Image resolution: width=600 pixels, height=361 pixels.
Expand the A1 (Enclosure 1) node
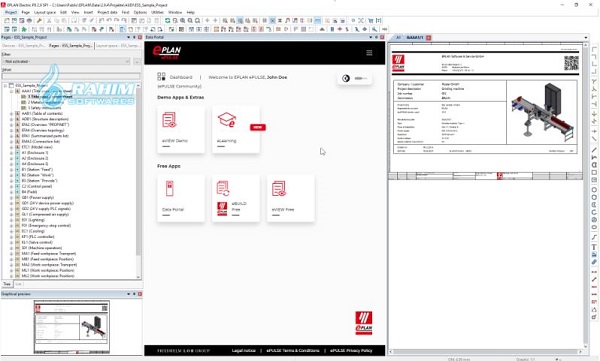coord(11,153)
